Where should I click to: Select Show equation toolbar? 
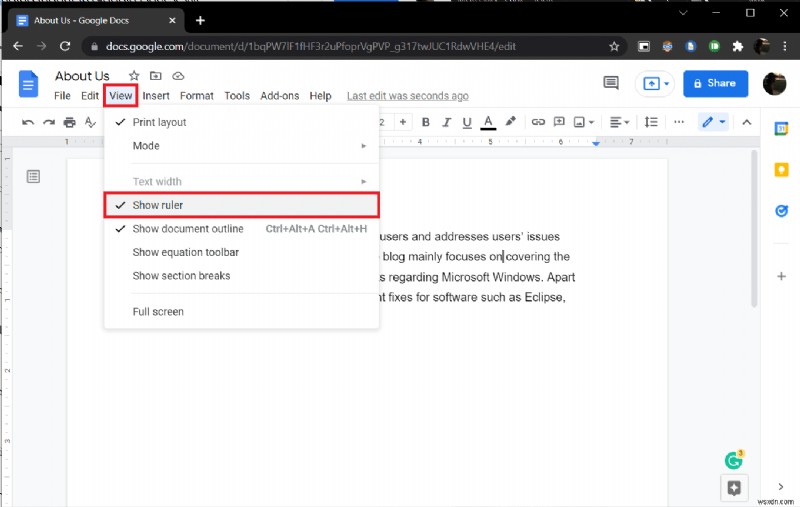pos(241,252)
